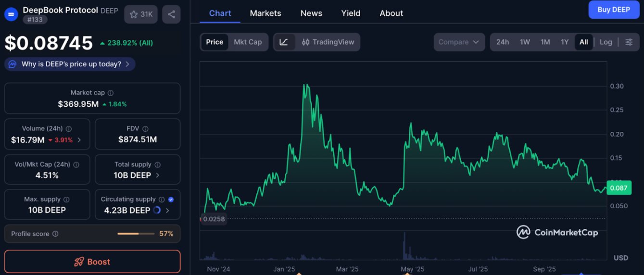The width and height of the screenshot is (644, 275).
Task: Click the DeepBook Protocol name heading
Action: (x=61, y=10)
